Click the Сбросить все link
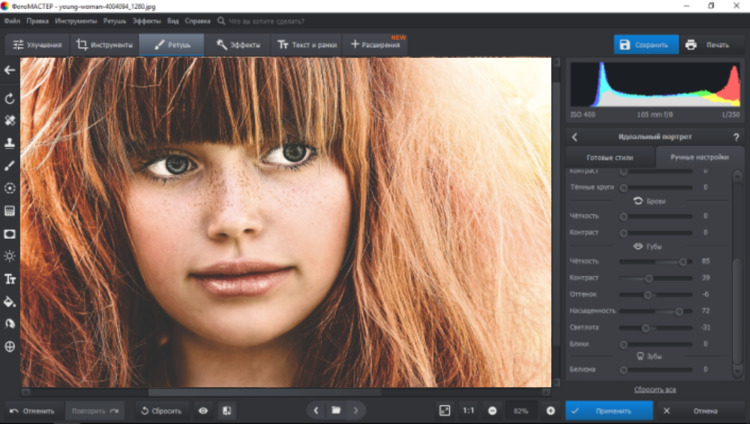 pos(654,389)
